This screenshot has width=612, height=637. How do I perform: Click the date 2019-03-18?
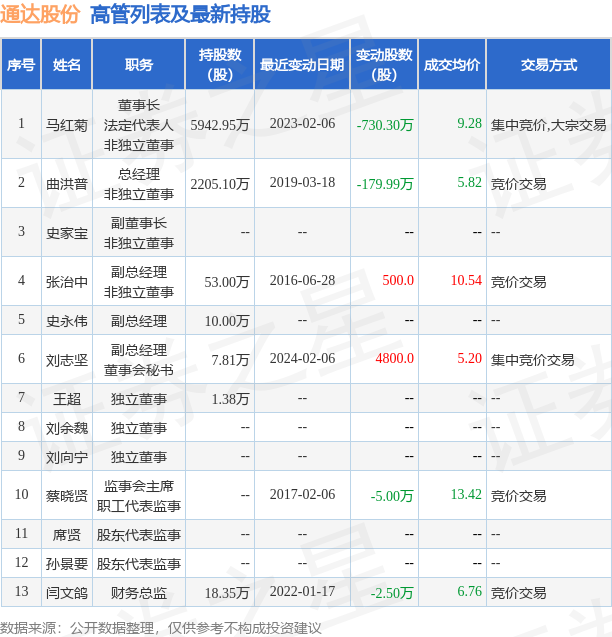(x=302, y=182)
